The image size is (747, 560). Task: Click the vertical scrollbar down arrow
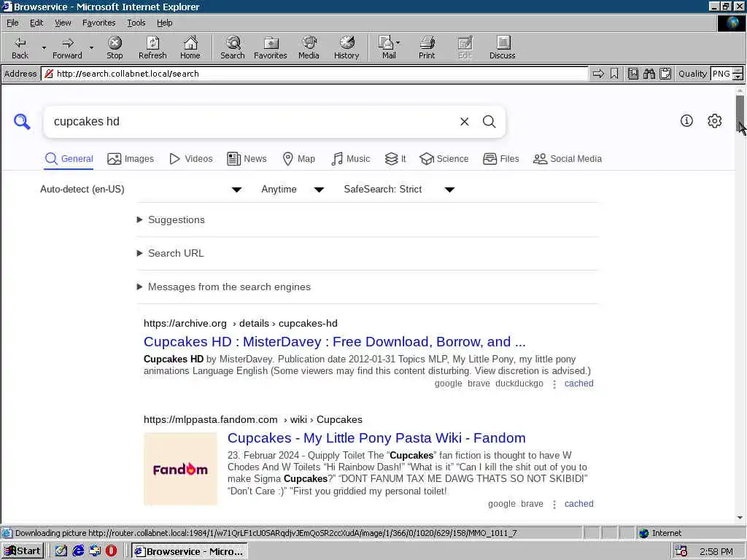point(740,518)
